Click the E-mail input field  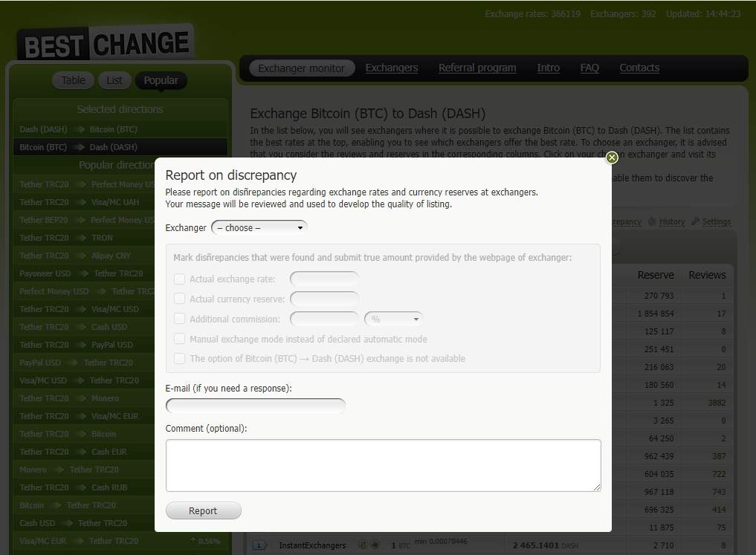(x=256, y=406)
